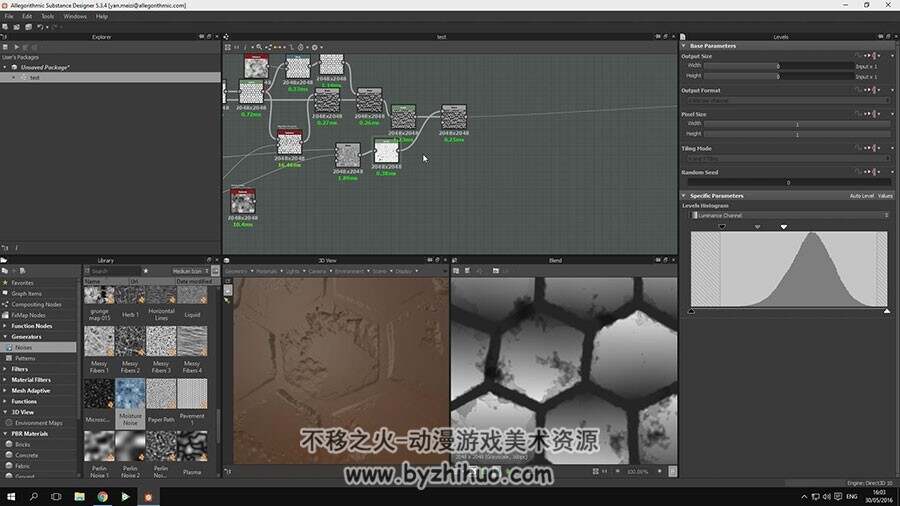
Task: Click the Random Seed slider
Action: (788, 182)
